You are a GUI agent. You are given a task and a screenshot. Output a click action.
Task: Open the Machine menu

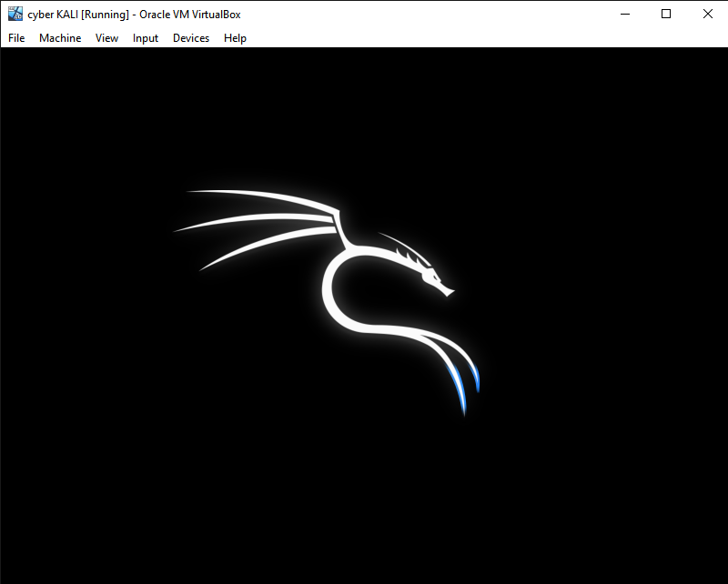(60, 38)
